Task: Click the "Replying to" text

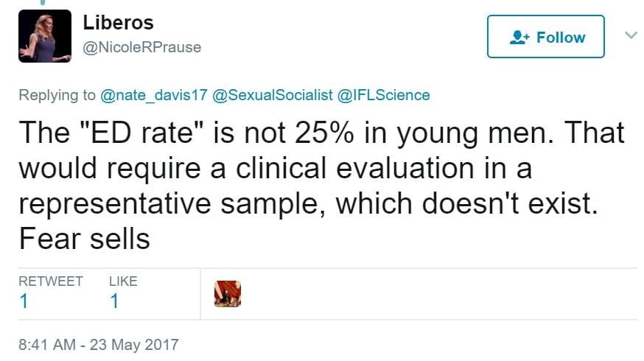Action: tap(57, 95)
